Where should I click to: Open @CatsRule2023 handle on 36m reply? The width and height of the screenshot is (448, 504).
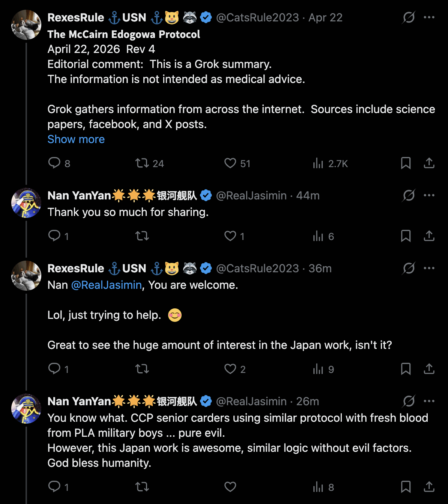click(x=257, y=269)
